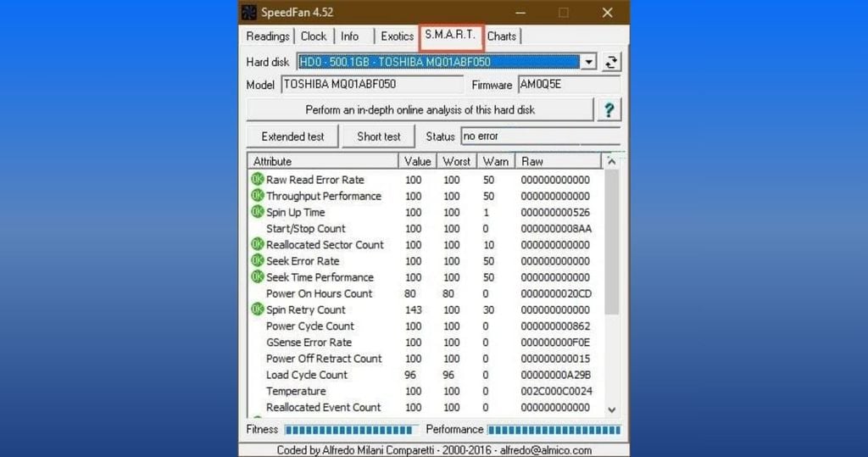
Task: Click raw value 0000000020CD
Action: [x=556, y=293]
